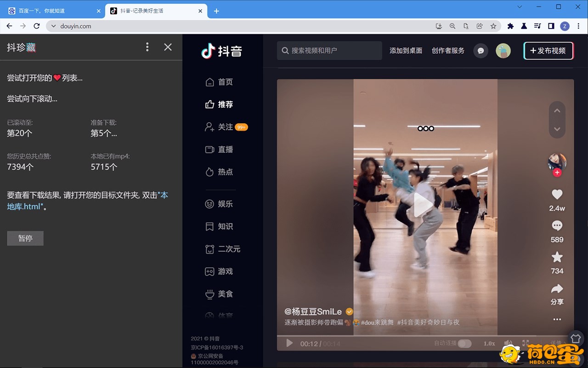Click the zoom magnifier icon in address bar
This screenshot has width=588, height=368.
[452, 26]
